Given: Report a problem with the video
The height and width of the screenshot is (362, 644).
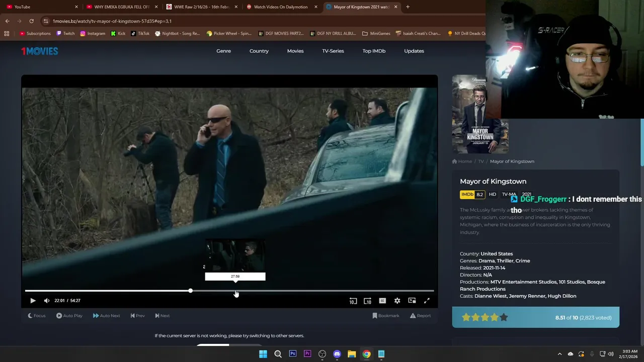Looking at the screenshot, I should [x=421, y=316].
